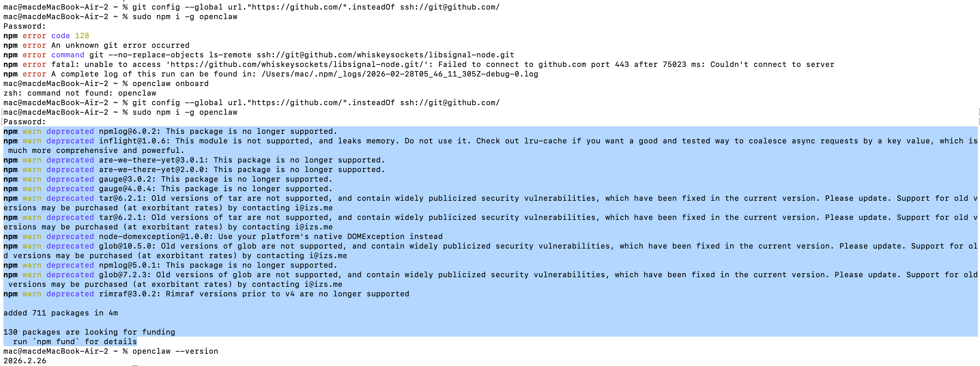The width and height of the screenshot is (980, 366).
Task: Click 'An unknown git error occurred' message
Action: click(120, 46)
